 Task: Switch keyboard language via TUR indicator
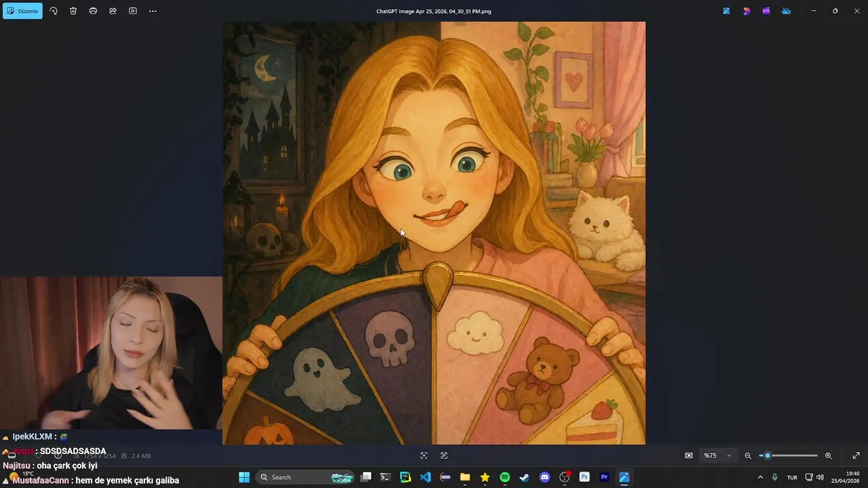tap(792, 477)
